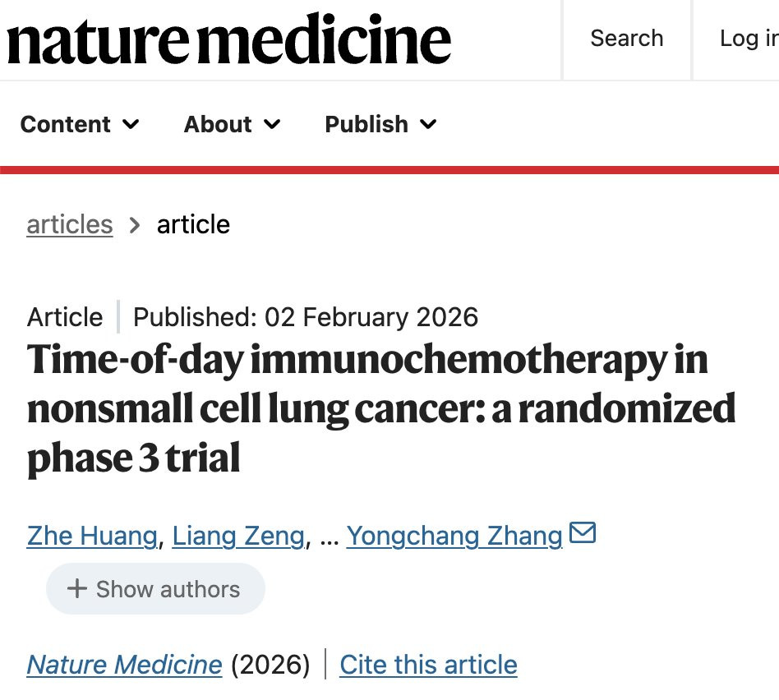Expand the Publish menu chevron
This screenshot has height=700, width=779.
click(428, 124)
